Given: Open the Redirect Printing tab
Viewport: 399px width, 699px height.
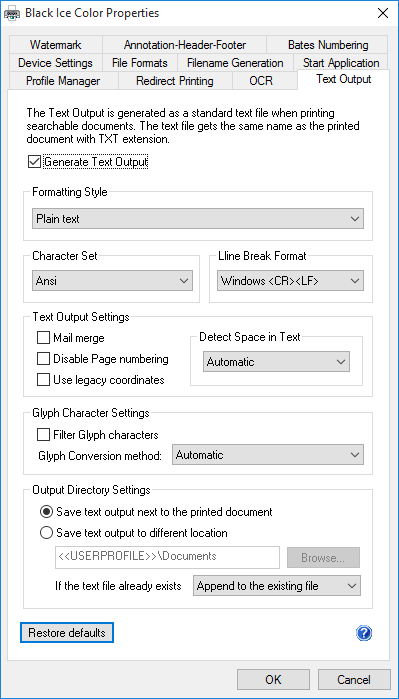Looking at the screenshot, I should [x=175, y=81].
